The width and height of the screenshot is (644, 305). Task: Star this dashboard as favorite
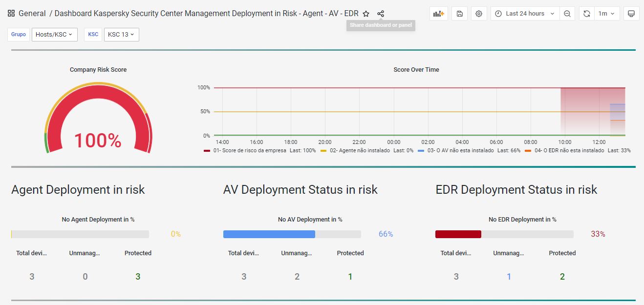click(x=366, y=14)
